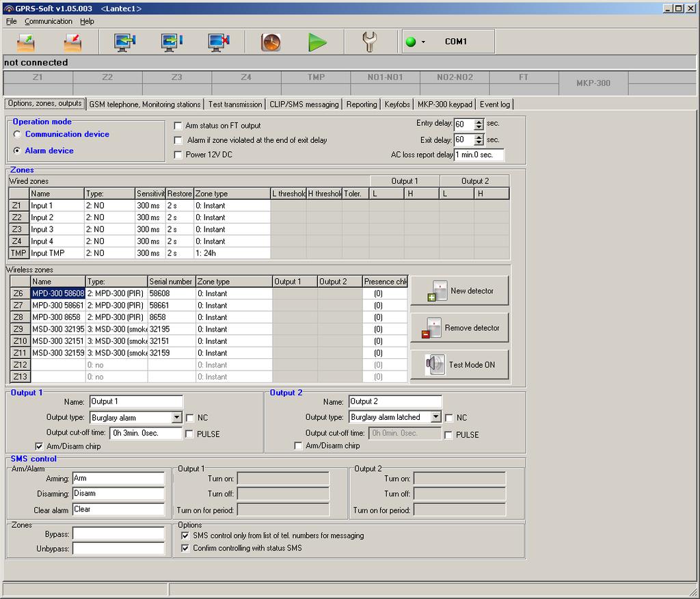
Task: Switch to the Test transmission tab
Action: pyautogui.click(x=235, y=105)
